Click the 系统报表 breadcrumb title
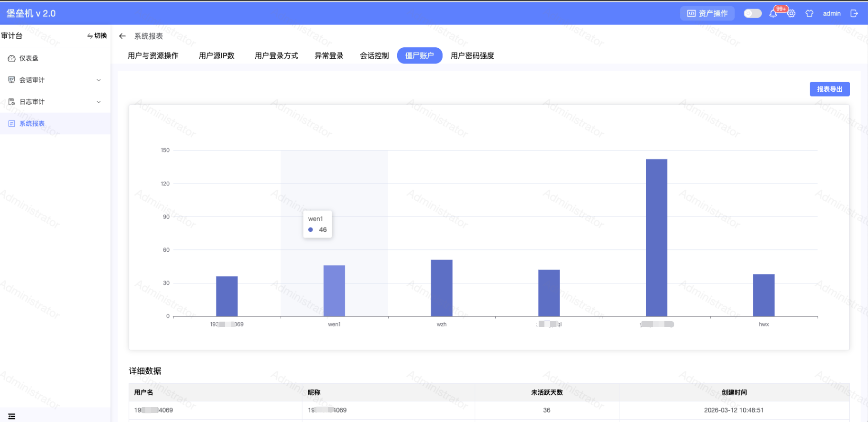This screenshot has height=422, width=868. (x=149, y=36)
